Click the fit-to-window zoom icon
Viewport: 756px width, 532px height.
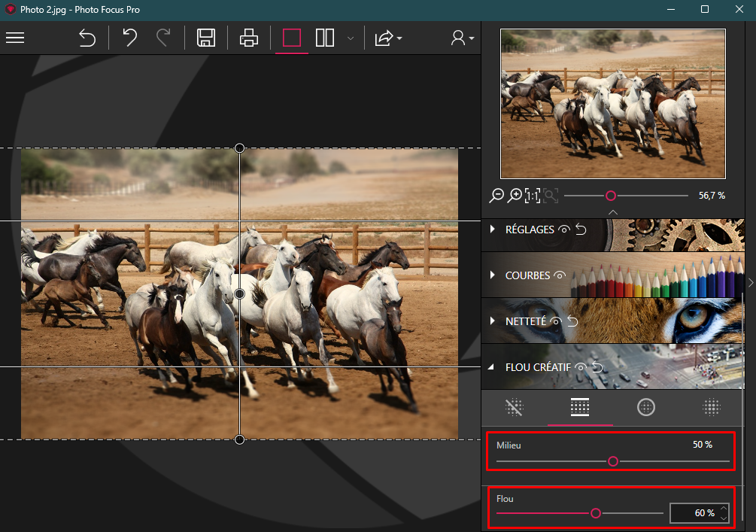(x=551, y=196)
